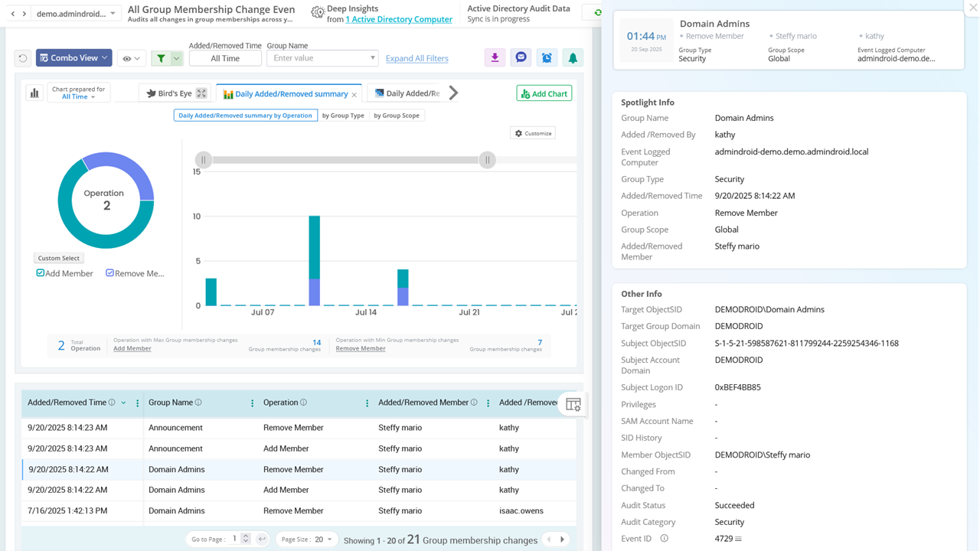Click the schedule alarm clock icon
Viewport: 980px width, 551px height.
tap(547, 57)
